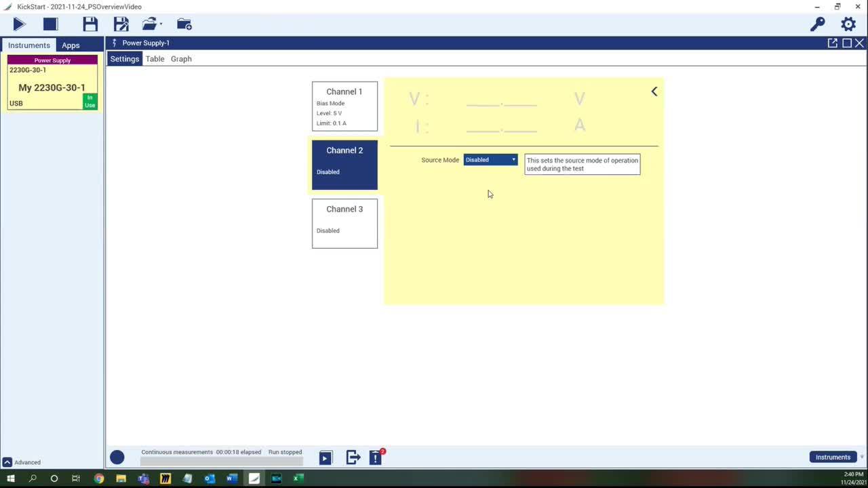Viewport: 868px width, 488px height.
Task: Switch to the Graph tab
Action: 181,59
